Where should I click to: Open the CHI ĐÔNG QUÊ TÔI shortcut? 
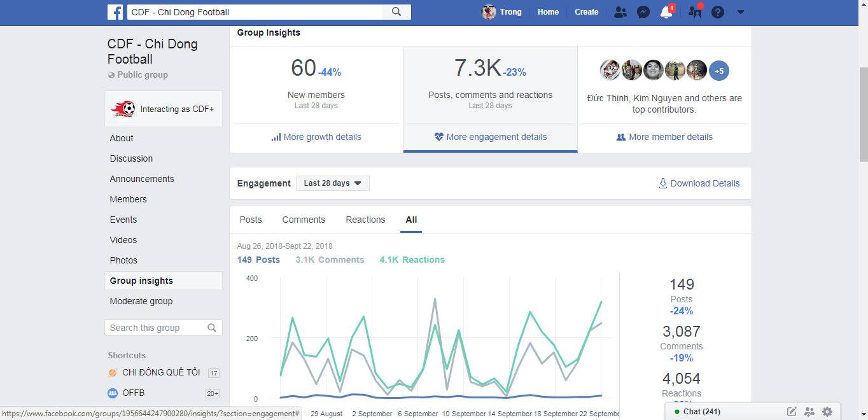pyautogui.click(x=161, y=372)
